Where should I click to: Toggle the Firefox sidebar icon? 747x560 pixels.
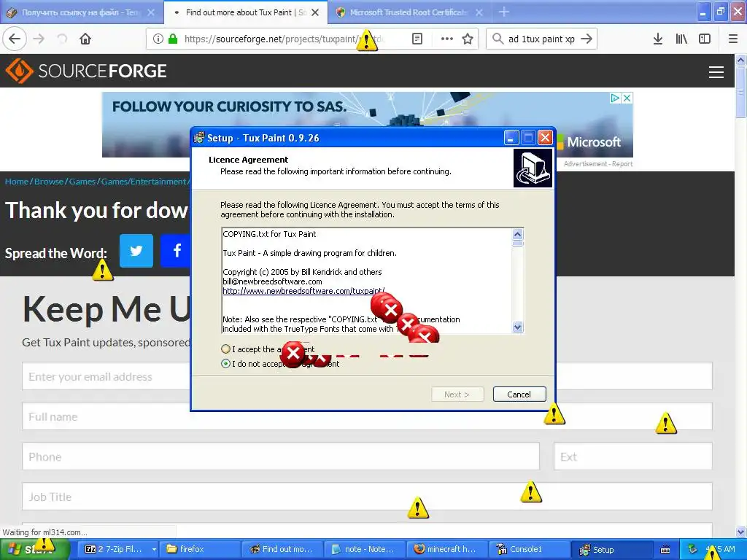[x=705, y=39]
